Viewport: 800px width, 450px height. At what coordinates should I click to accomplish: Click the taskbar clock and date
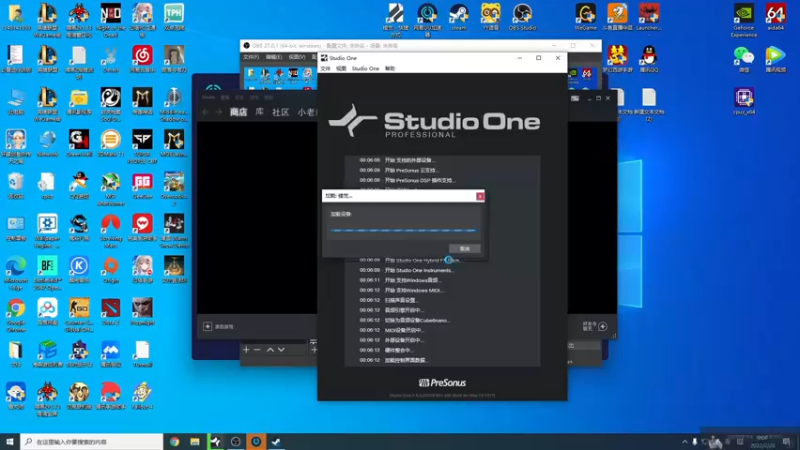764,442
